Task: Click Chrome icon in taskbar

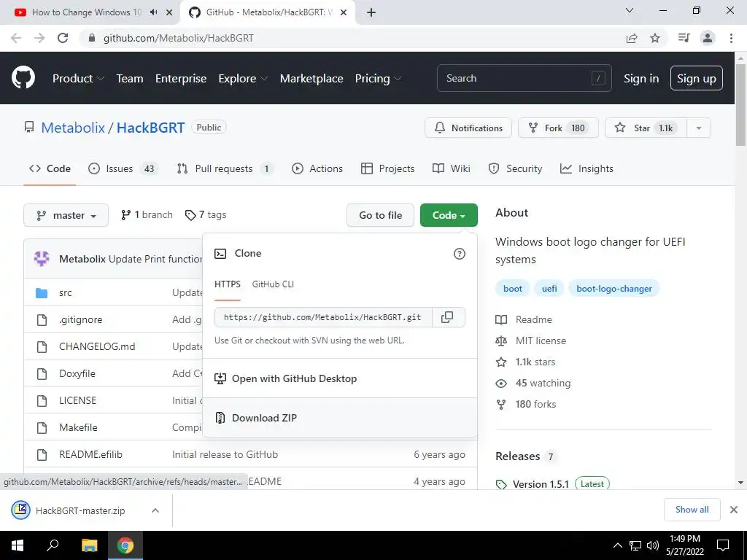Action: [x=125, y=545]
